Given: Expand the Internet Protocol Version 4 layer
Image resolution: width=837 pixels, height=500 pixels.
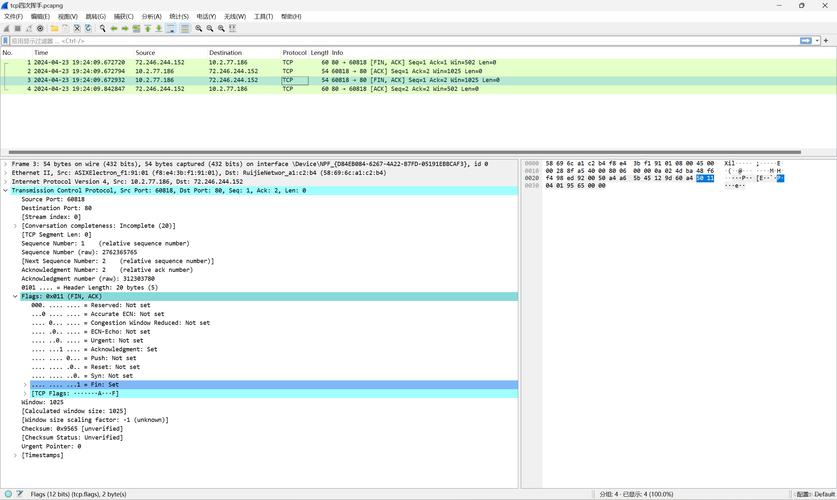Looking at the screenshot, I should point(6,181).
